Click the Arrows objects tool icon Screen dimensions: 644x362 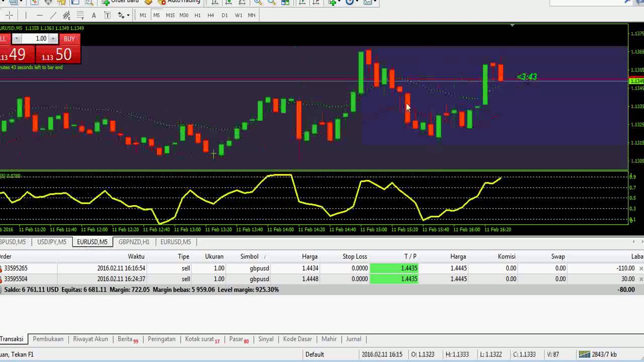[x=121, y=16]
